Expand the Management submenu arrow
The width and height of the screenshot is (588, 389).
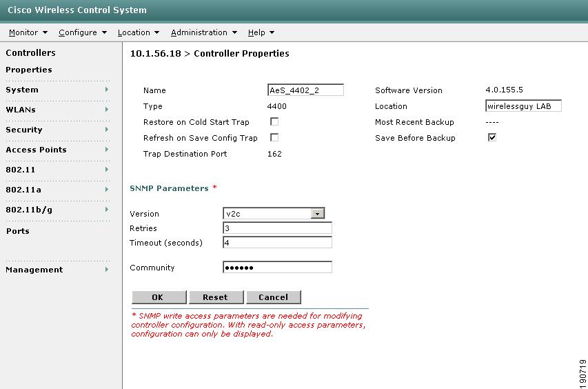click(x=107, y=270)
